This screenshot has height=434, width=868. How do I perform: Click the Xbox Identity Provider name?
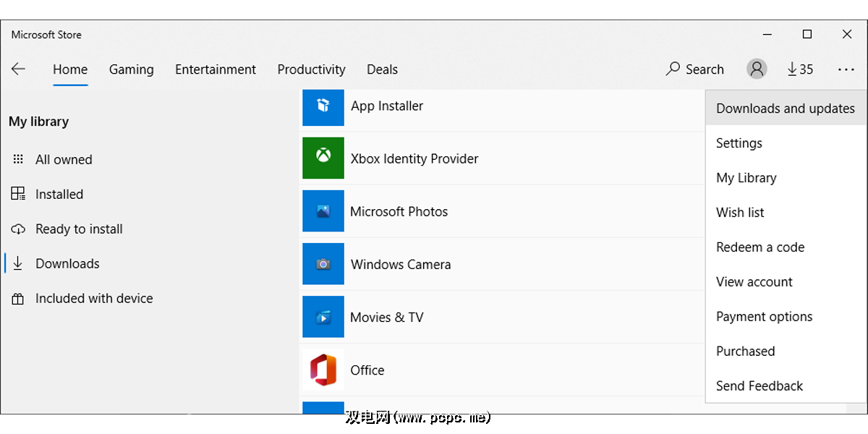(x=414, y=158)
